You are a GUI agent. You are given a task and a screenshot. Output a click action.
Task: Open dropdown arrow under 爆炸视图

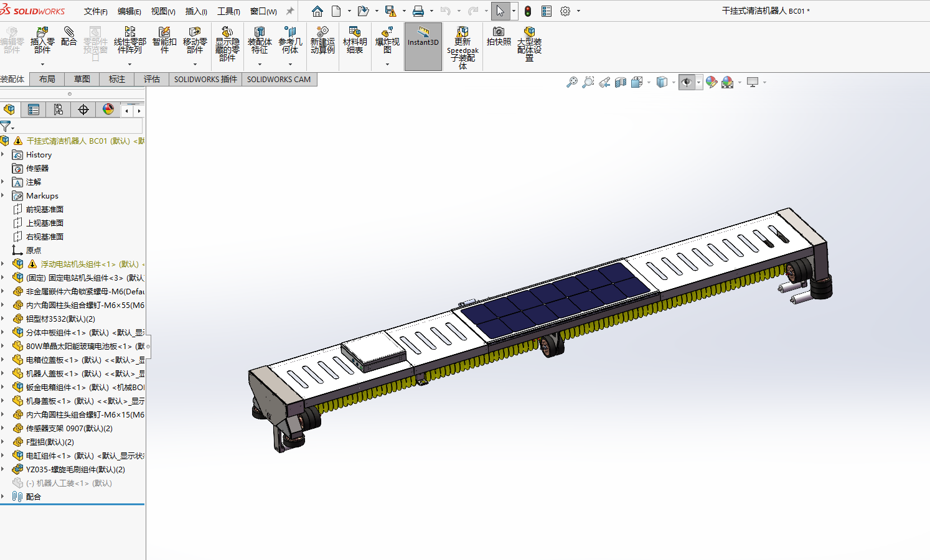[x=387, y=64]
